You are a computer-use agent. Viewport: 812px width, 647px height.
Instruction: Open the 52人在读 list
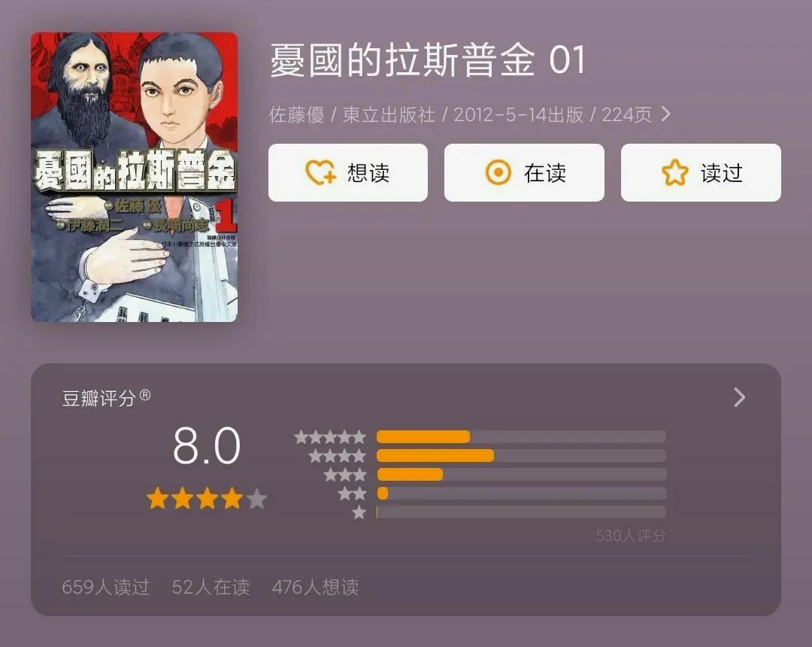(x=211, y=587)
